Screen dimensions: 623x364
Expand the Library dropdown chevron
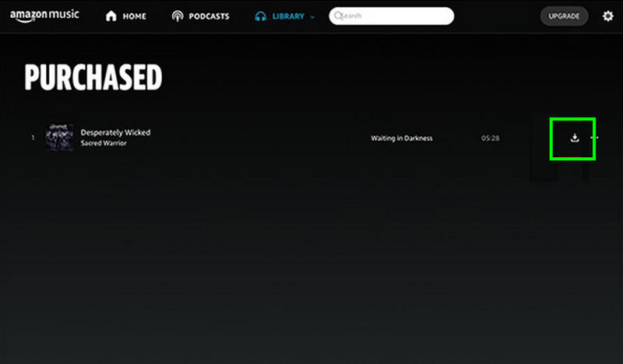click(312, 17)
